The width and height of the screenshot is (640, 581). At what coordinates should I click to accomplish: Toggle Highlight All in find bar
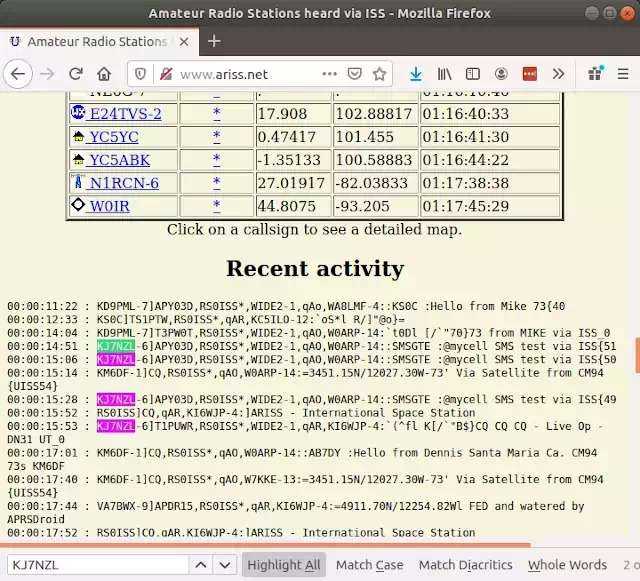[284, 565]
